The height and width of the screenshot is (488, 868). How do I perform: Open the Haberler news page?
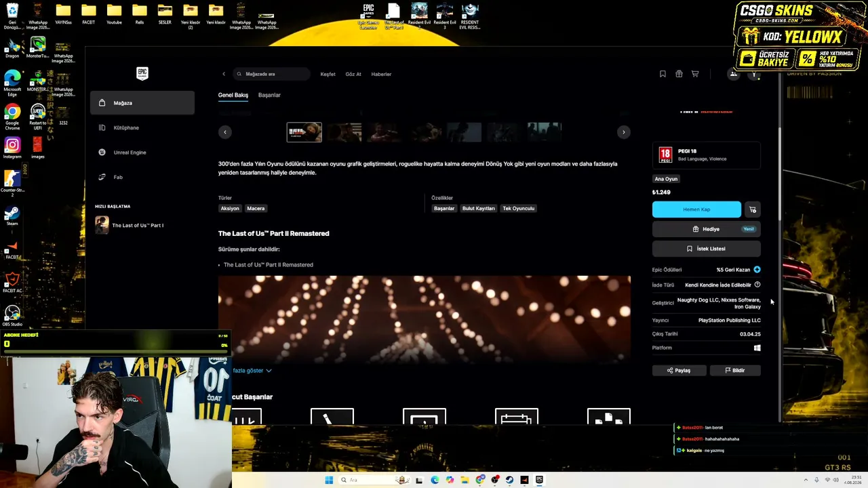click(381, 74)
